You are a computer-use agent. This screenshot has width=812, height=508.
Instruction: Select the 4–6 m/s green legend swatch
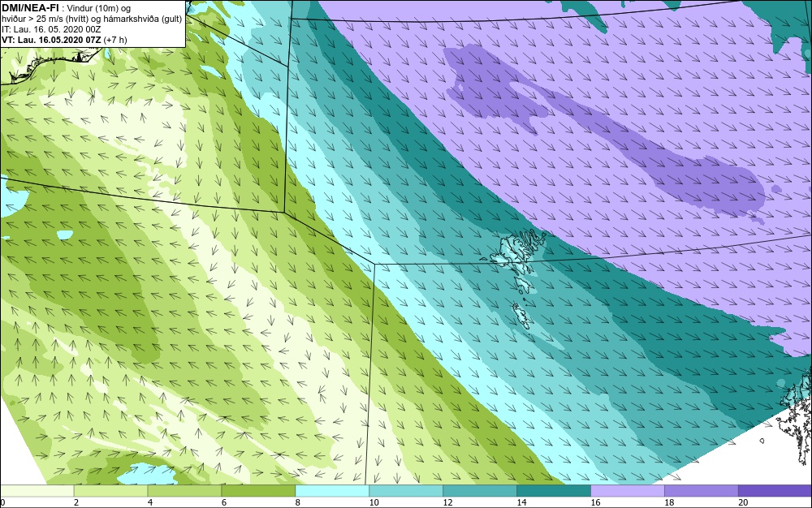tap(185, 490)
